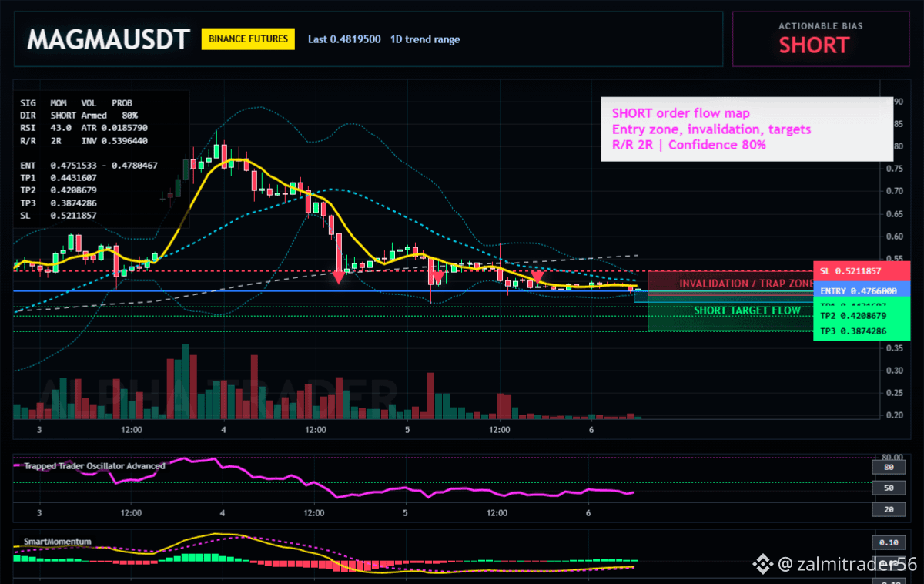924x584 pixels.
Task: Click the INVALIDATION / TRAP ZONE label
Action: coord(745,284)
